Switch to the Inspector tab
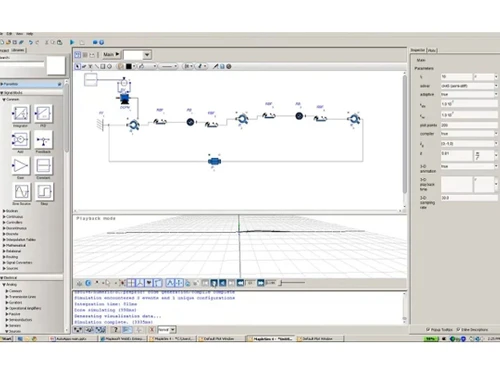 tap(418, 50)
